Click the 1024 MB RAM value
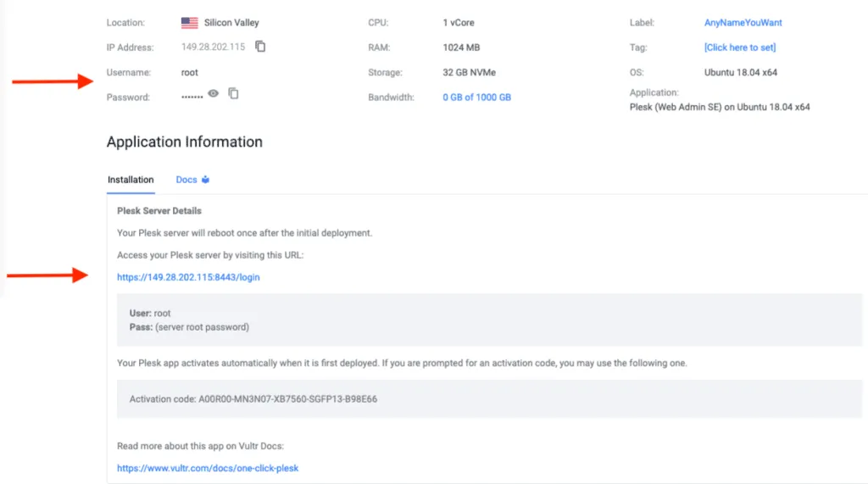Image resolution: width=868 pixels, height=484 pixels. point(461,47)
